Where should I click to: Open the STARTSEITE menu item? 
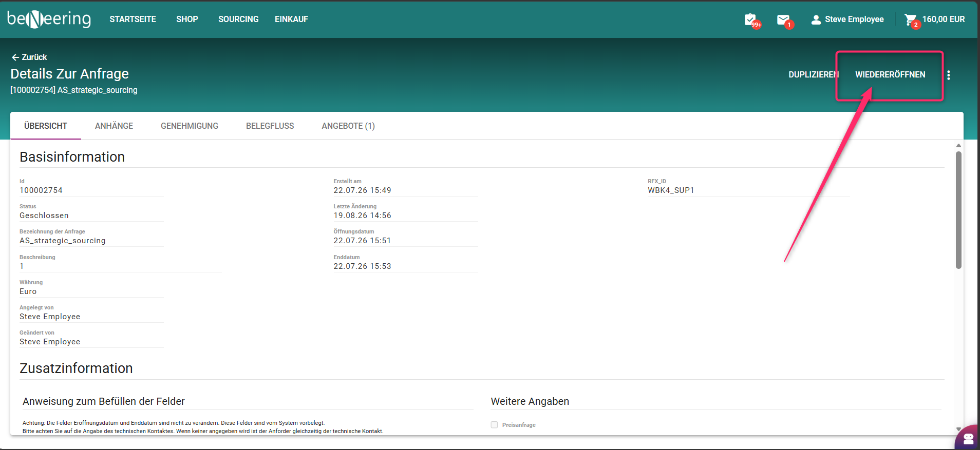click(133, 19)
